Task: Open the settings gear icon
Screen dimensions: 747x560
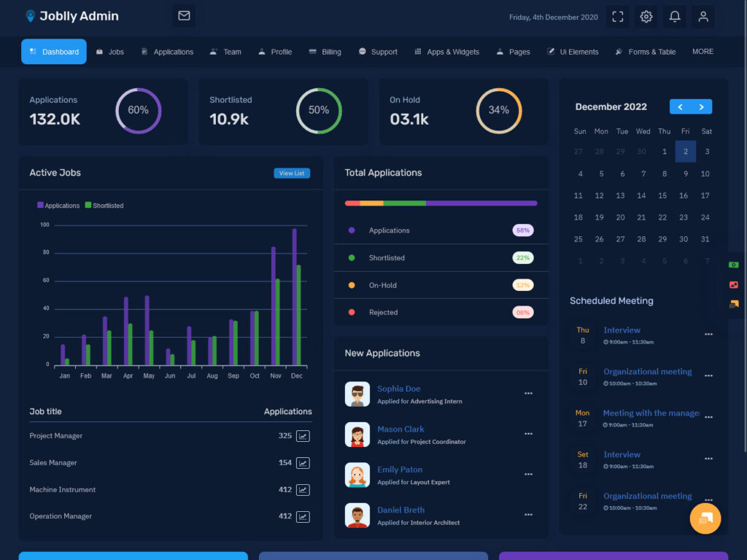Action: point(646,17)
